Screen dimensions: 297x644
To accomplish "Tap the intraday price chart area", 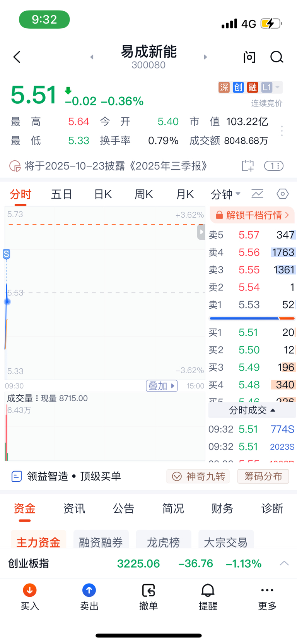I will pyautogui.click(x=105, y=293).
